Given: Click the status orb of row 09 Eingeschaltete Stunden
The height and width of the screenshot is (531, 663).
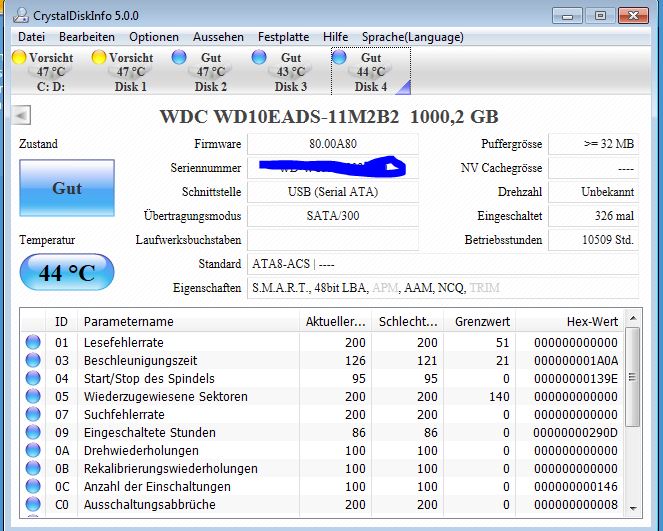Looking at the screenshot, I should click(x=33, y=432).
